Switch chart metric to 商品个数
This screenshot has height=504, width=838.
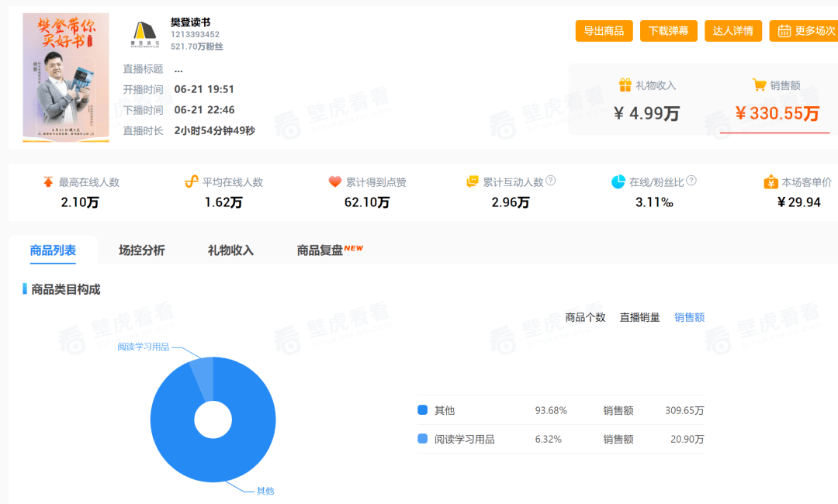point(585,317)
